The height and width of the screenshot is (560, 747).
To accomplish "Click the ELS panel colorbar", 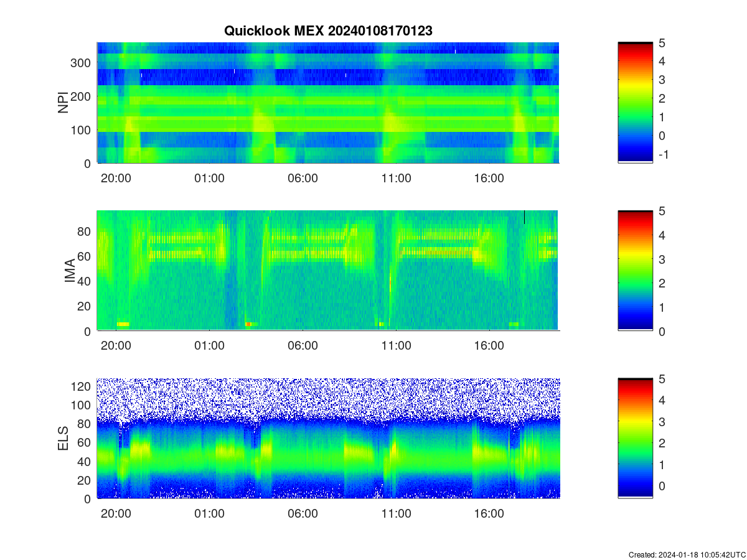I will [x=636, y=438].
